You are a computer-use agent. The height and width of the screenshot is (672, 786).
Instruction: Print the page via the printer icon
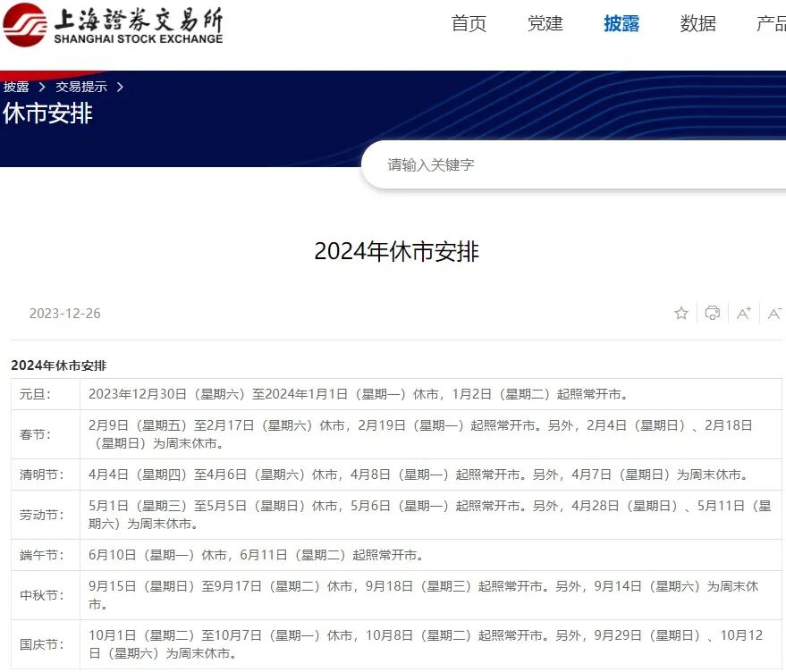(x=712, y=314)
